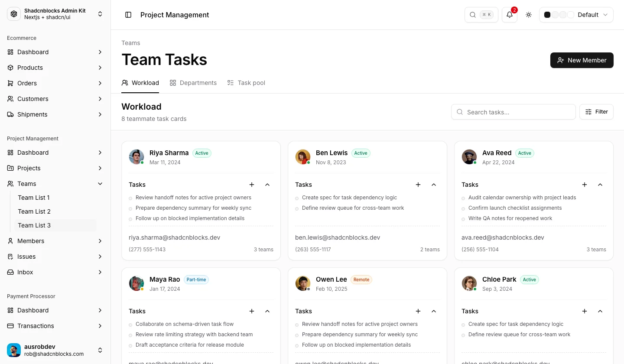Add task to Chloe Park's card
This screenshot has width=624, height=364.
click(x=585, y=311)
